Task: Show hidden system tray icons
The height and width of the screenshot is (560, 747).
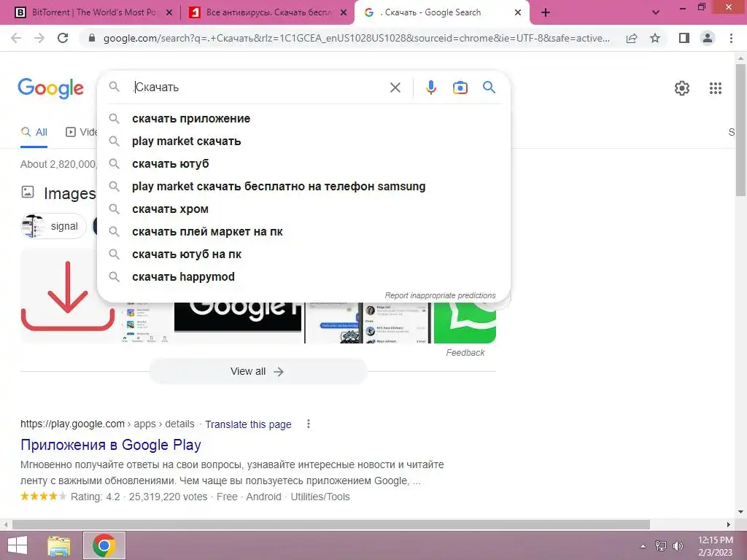Action: click(x=643, y=546)
